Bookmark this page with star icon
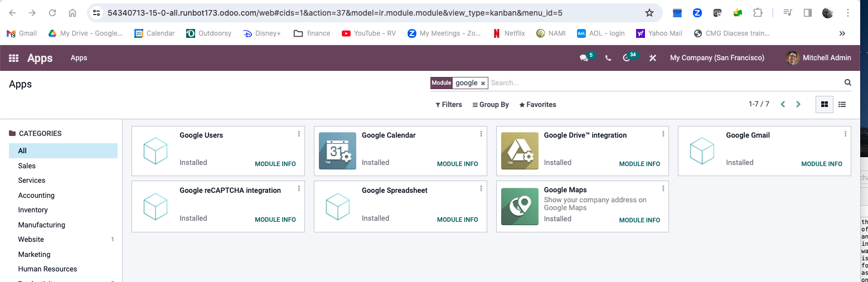 pyautogui.click(x=649, y=13)
